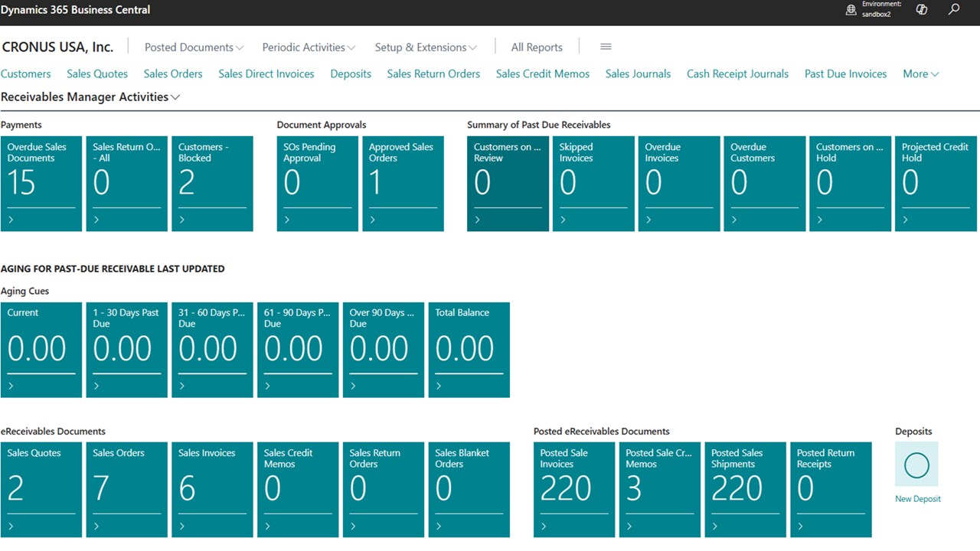Viewport: 980px width, 551px height.
Task: Click arrow on Total Balance tile
Action: [x=439, y=386]
